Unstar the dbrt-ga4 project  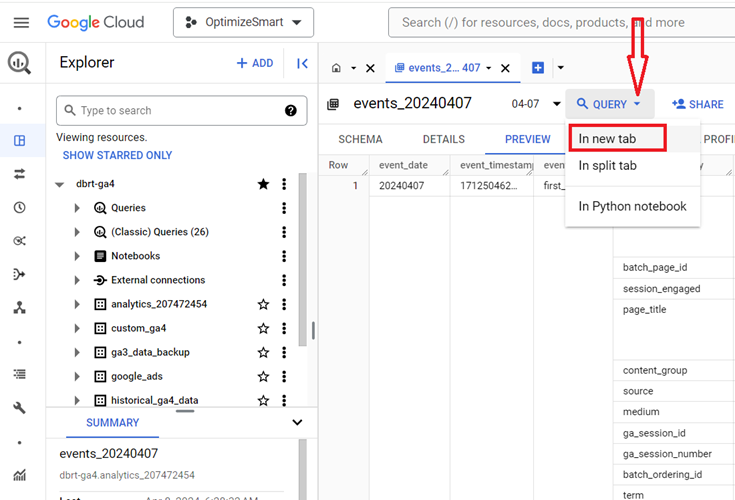(x=263, y=184)
